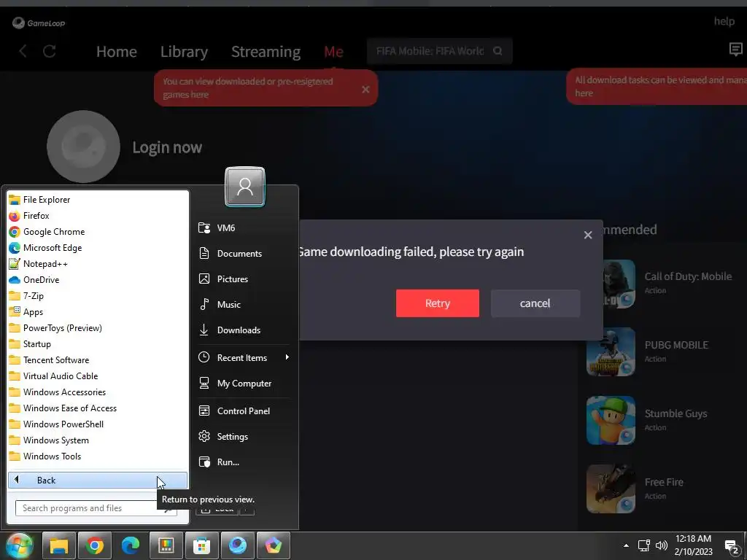Image resolution: width=747 pixels, height=560 pixels.
Task: Open Google Chrome from the taskbar
Action: coord(95,545)
